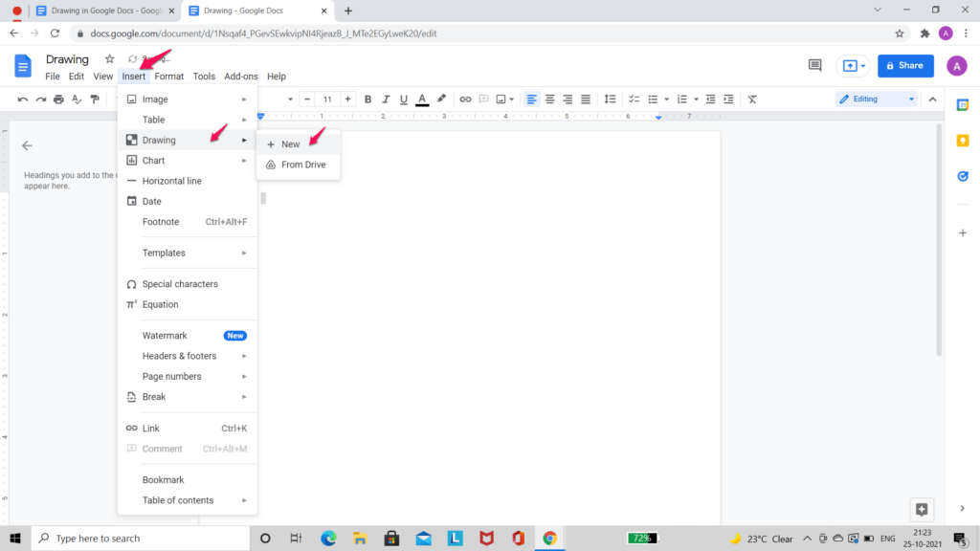Choose Special characters from the Insert menu
The height and width of the screenshot is (551, 980).
click(x=182, y=283)
